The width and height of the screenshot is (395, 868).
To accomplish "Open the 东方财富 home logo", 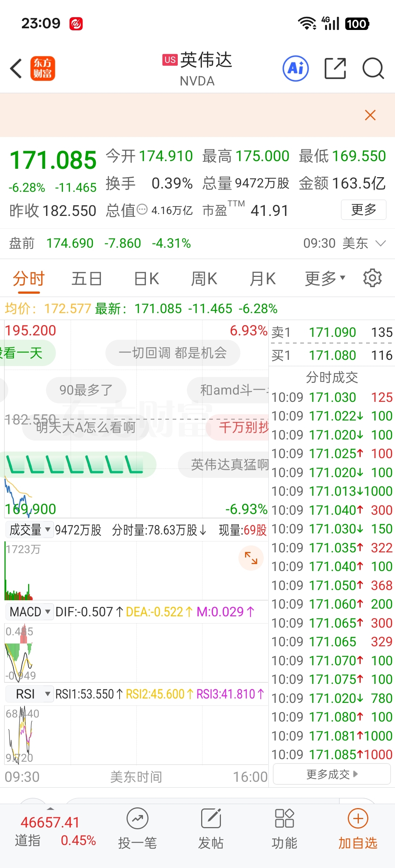I will pyautogui.click(x=42, y=69).
